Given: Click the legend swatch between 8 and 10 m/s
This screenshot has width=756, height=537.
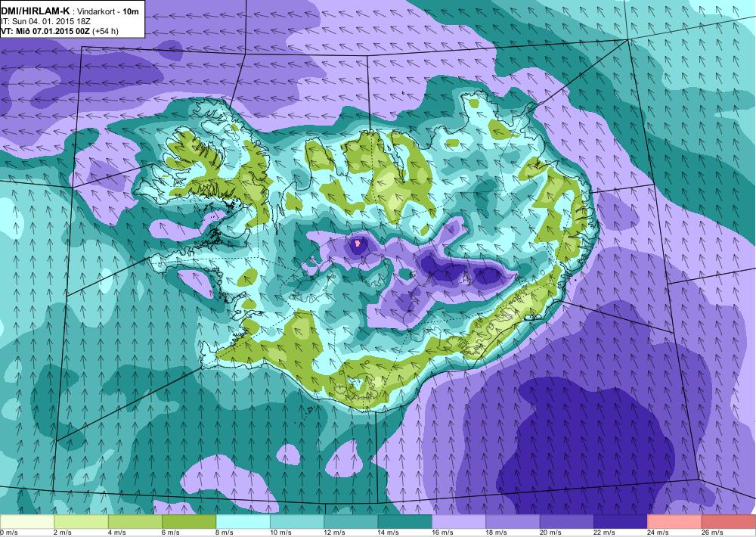Looking at the screenshot, I should coord(243,522).
